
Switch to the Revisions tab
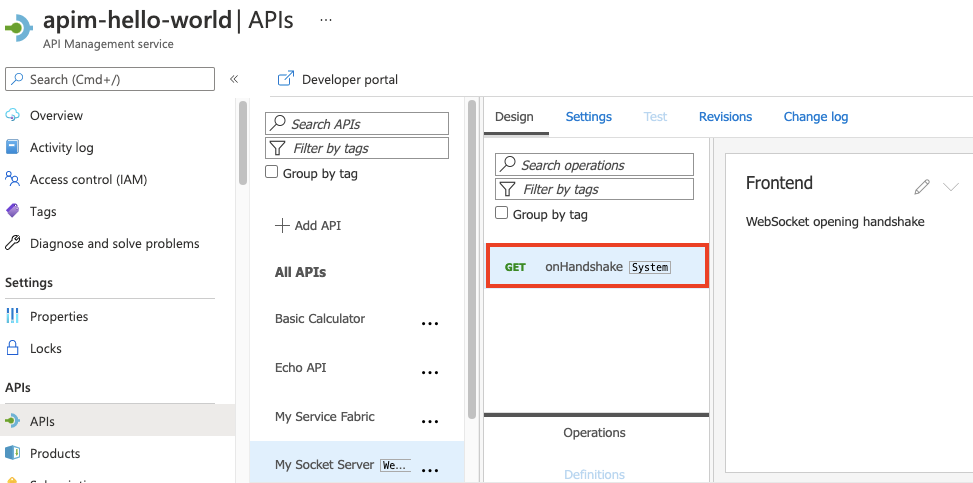click(x=725, y=117)
